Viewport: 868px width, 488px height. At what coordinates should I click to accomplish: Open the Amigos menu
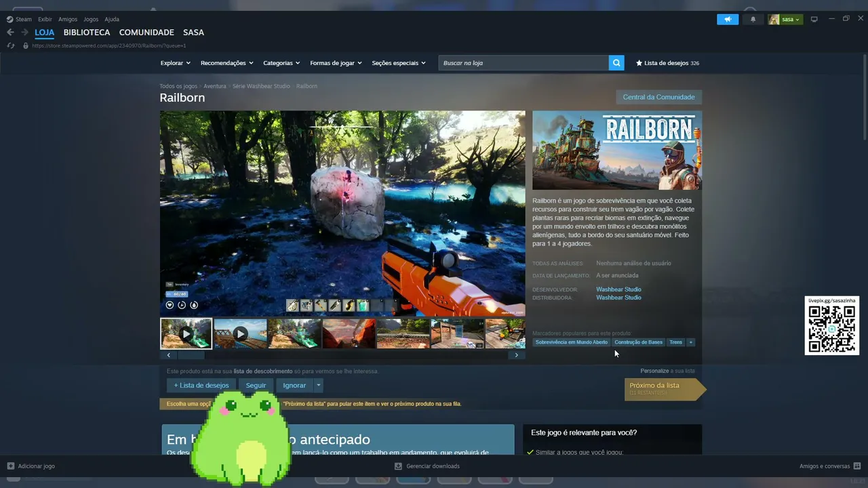click(68, 20)
